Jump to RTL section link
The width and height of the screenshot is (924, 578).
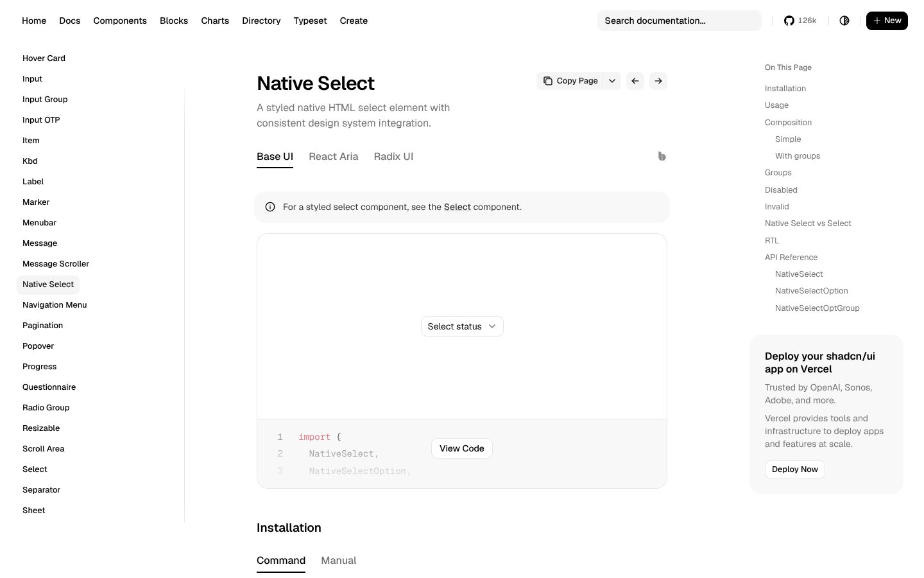point(772,241)
